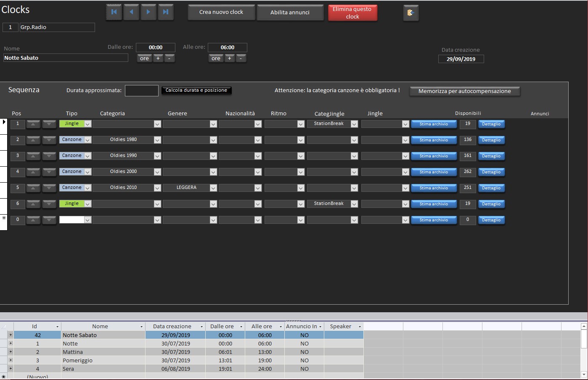Decrease Alle ore with minus button
Viewport: 588px width, 380px height.
[241, 58]
